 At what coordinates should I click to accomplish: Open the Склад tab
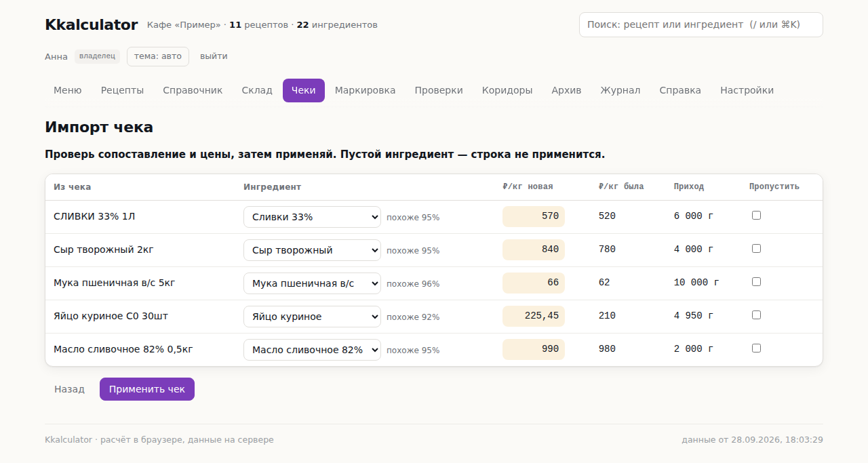click(257, 90)
